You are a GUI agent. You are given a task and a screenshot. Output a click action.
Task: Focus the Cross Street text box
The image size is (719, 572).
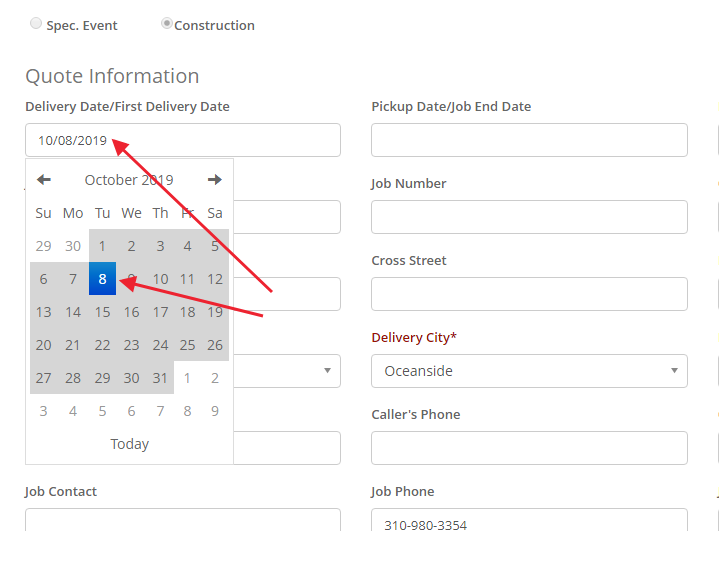coord(529,294)
